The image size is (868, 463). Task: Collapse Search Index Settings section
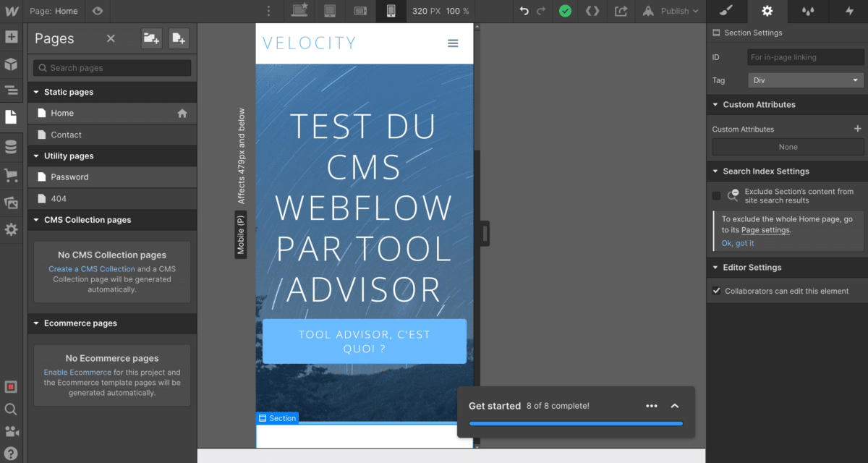pos(787,171)
